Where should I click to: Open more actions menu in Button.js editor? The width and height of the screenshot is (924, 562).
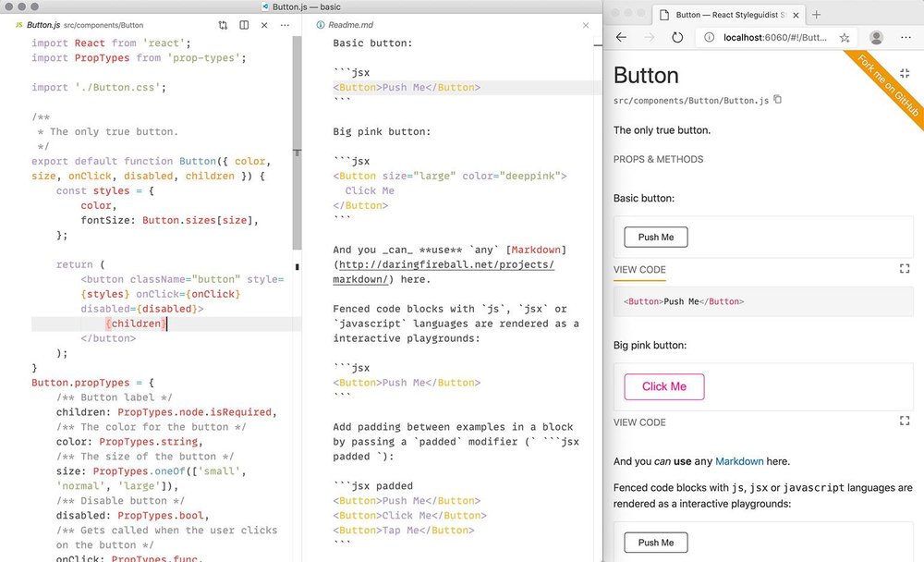285,25
